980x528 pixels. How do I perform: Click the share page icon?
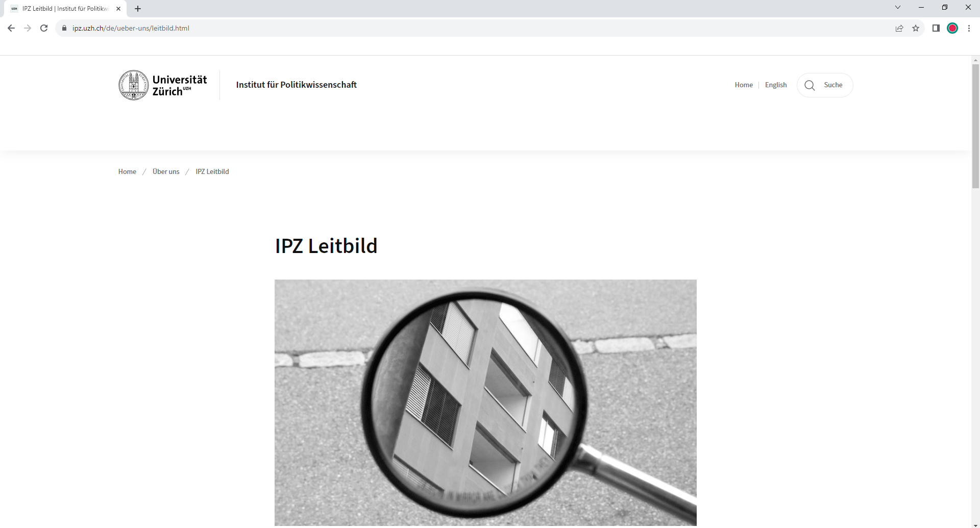click(899, 28)
